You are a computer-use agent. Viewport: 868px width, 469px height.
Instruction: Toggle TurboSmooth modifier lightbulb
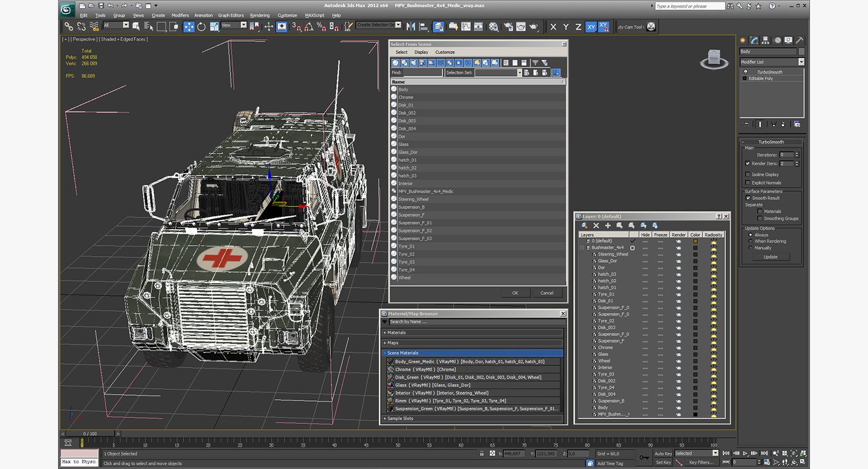click(745, 72)
